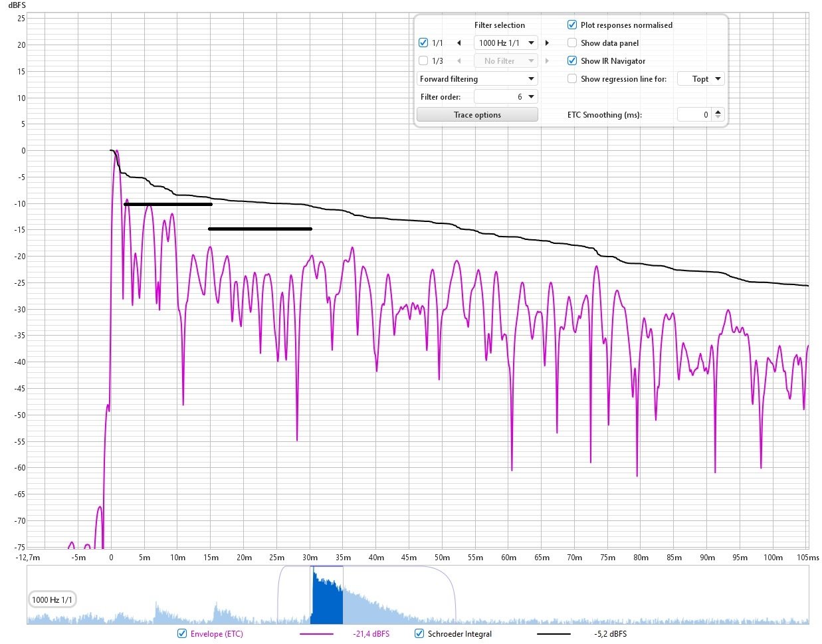Click the black Schroeder Integral line sample
Viewport: 822px width, 644px height.
[x=553, y=634]
